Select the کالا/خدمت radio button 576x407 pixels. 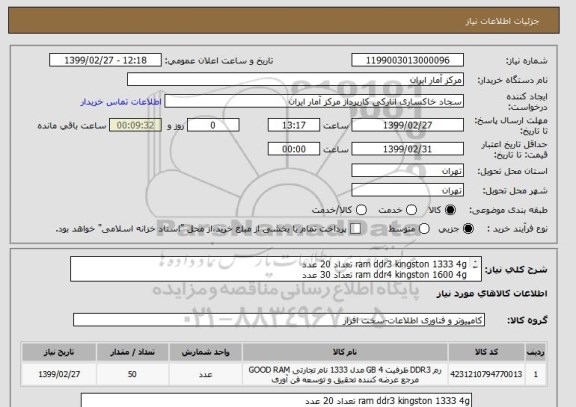[x=361, y=210]
